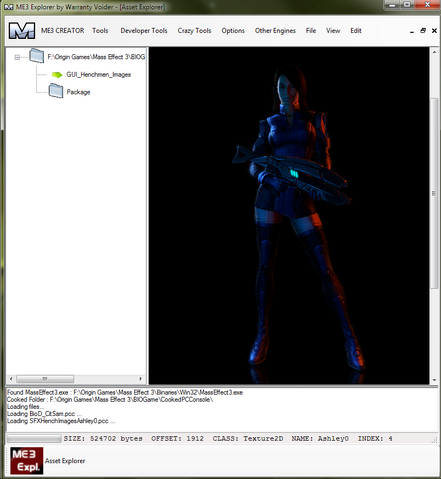Viewport: 441px width, 479px height.
Task: Click the 'INDEX: 4' status entry
Action: coord(375,439)
